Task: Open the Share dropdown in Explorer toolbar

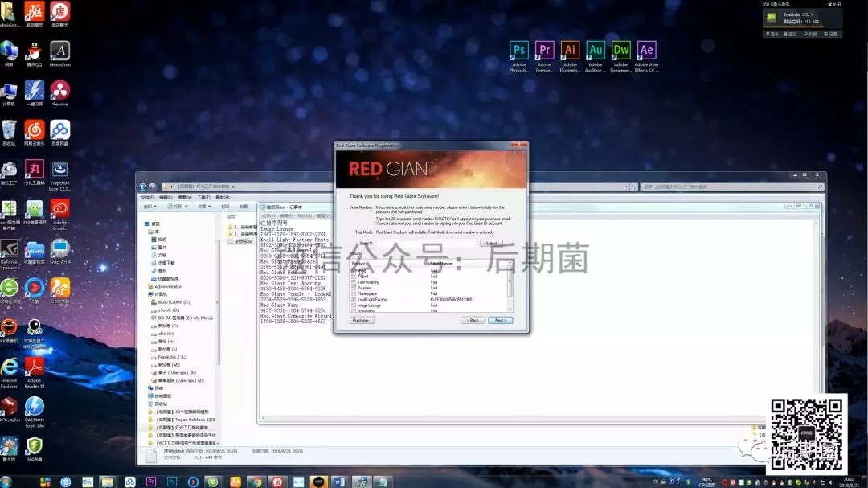Action: [203, 207]
